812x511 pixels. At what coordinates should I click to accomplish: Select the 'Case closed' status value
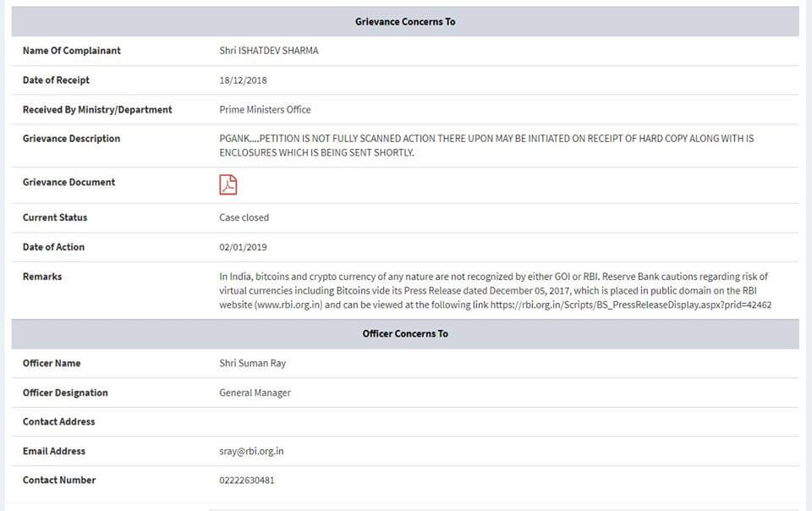[x=244, y=217]
